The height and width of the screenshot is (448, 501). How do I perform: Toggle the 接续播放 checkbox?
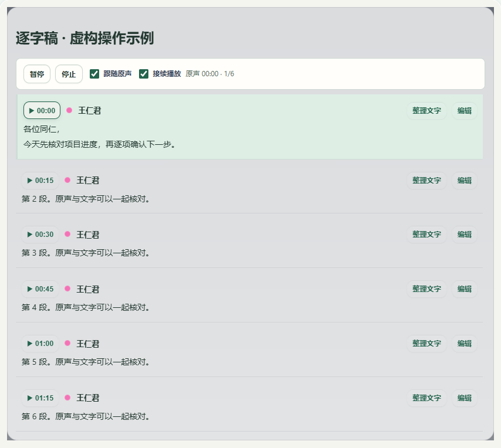pos(144,74)
